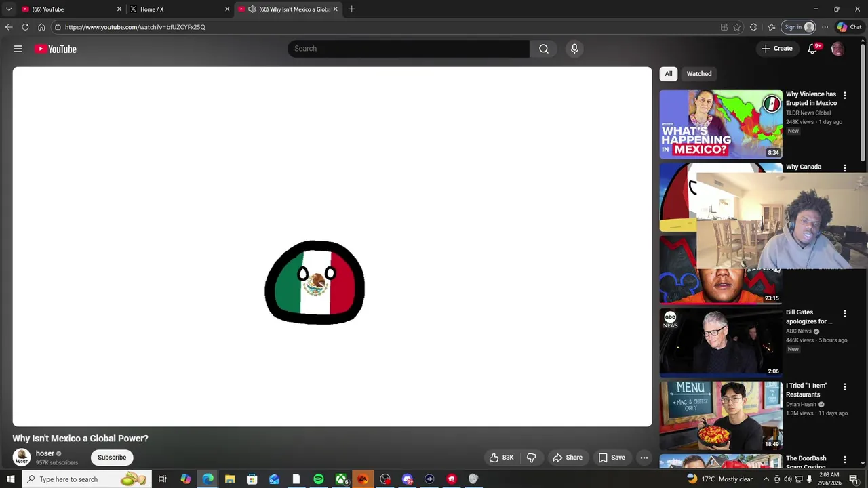Open the Windows Start menu
This screenshot has height=488, width=868.
pyautogui.click(x=10, y=479)
